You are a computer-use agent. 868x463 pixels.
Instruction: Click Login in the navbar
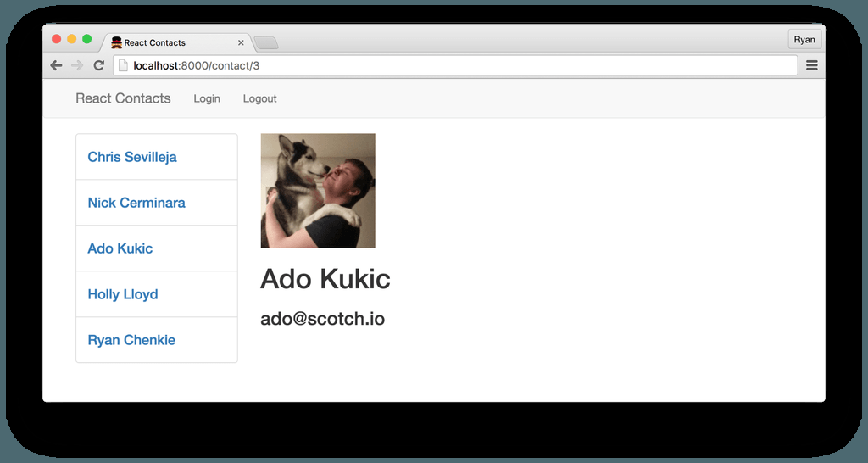coord(207,98)
